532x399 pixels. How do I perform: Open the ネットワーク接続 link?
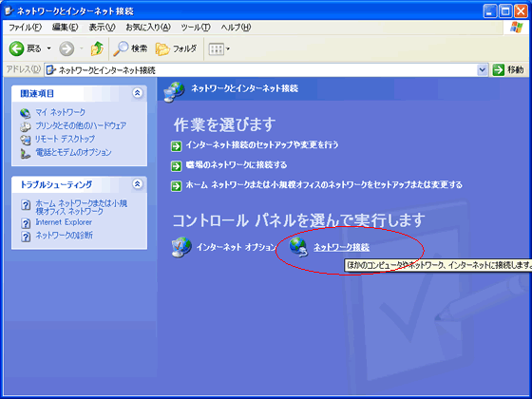click(x=341, y=247)
